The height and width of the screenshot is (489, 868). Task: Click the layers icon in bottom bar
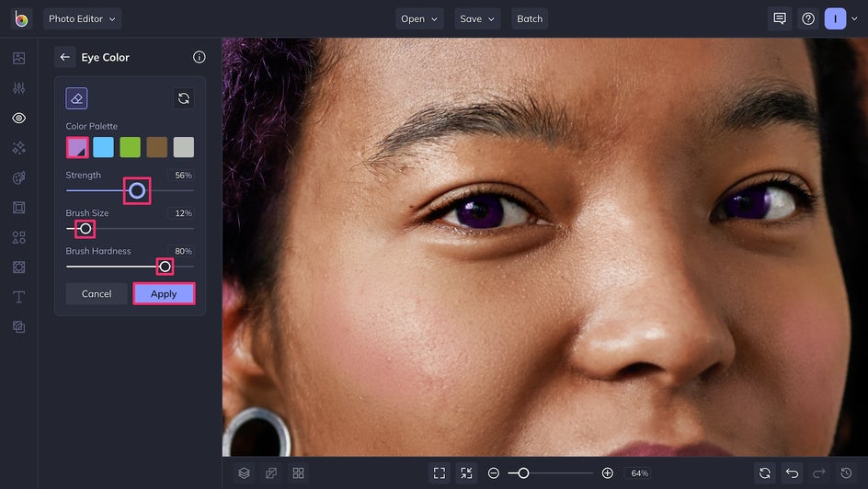point(244,472)
